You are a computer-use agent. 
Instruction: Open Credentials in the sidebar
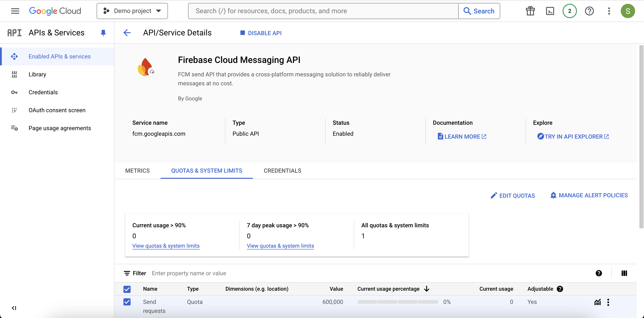[x=57, y=92]
